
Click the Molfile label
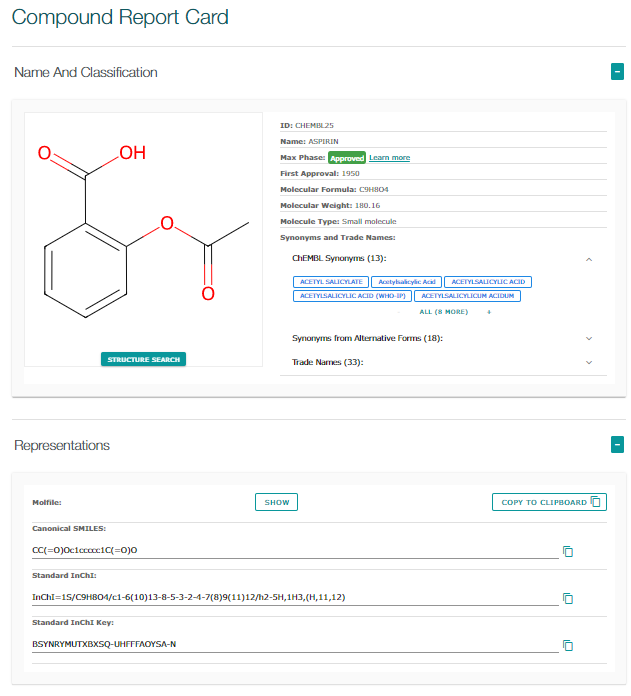click(x=47, y=502)
